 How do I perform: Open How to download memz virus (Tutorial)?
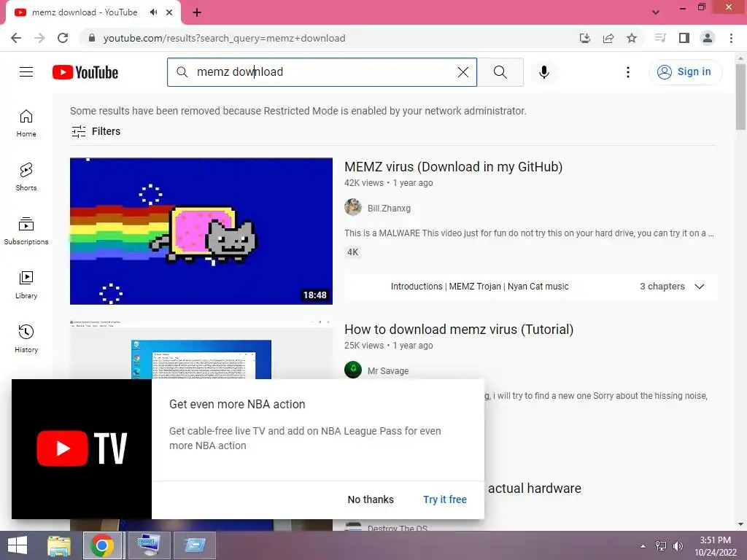point(459,329)
